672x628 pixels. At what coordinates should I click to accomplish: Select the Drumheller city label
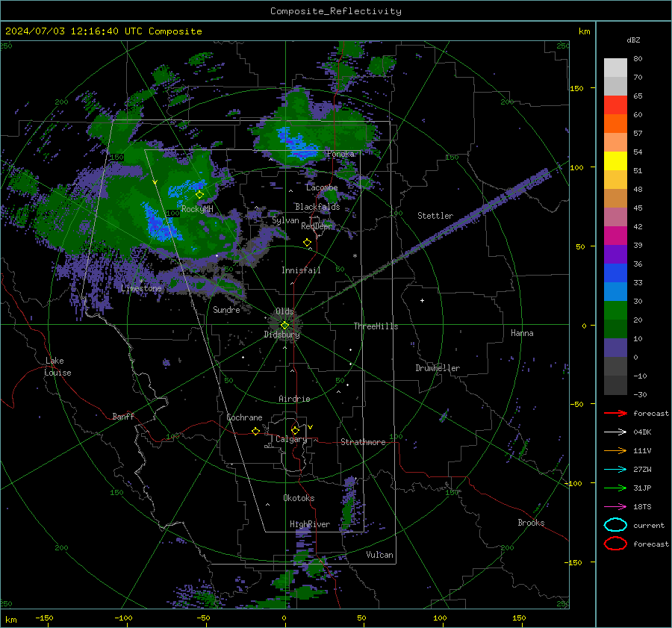[x=438, y=368]
